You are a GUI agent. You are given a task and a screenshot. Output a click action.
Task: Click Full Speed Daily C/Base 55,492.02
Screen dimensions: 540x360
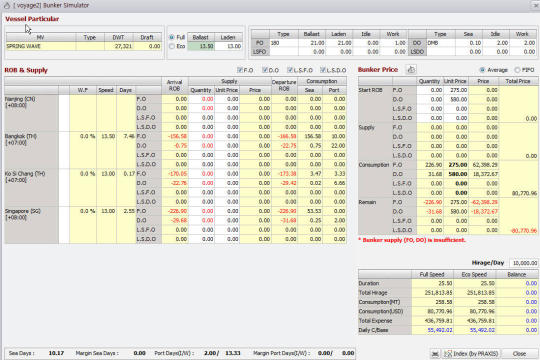click(432, 330)
